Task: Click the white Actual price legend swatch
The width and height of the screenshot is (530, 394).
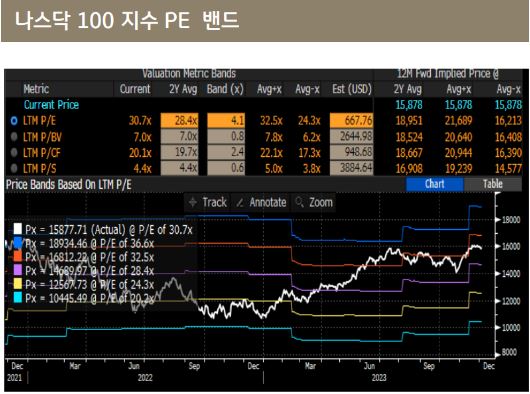Action: click(x=18, y=229)
